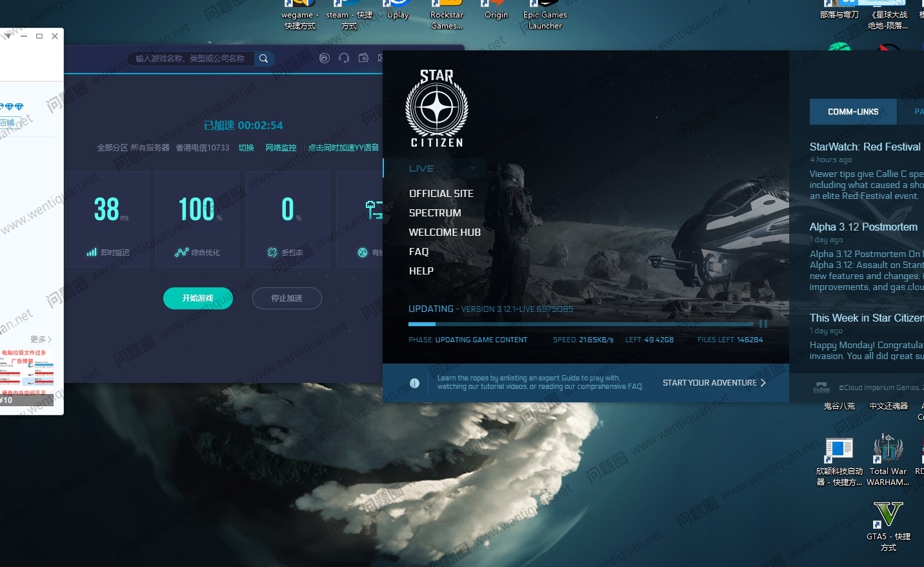The width and height of the screenshot is (924, 567).
Task: Open the Total War WARHAMMER desktop shortcut
Action: [888, 450]
